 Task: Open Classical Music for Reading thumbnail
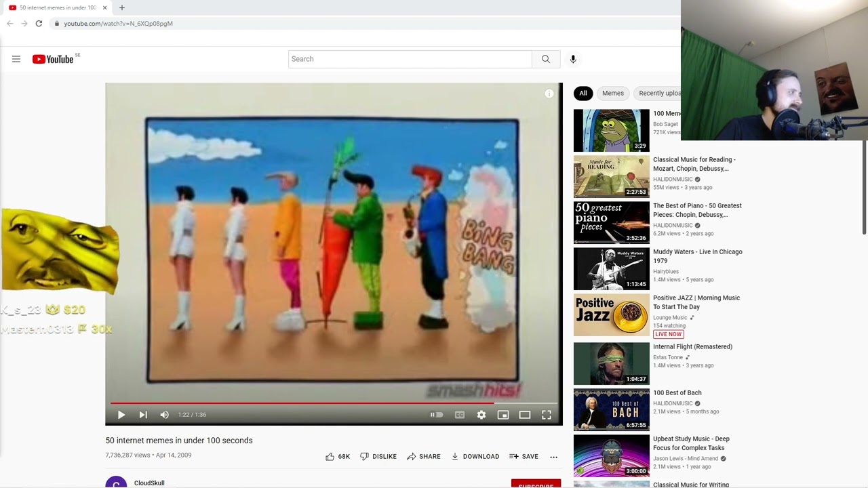click(x=612, y=177)
